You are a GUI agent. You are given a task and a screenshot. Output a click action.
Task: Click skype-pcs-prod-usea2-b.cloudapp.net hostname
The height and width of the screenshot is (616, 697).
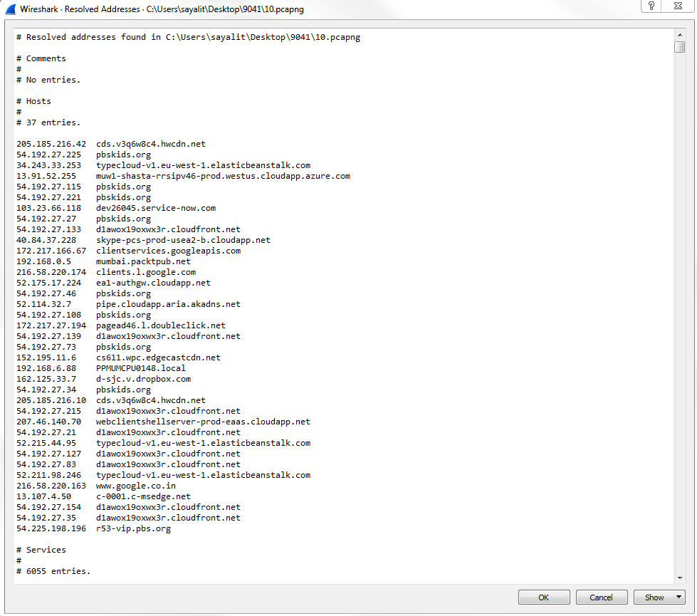183,240
